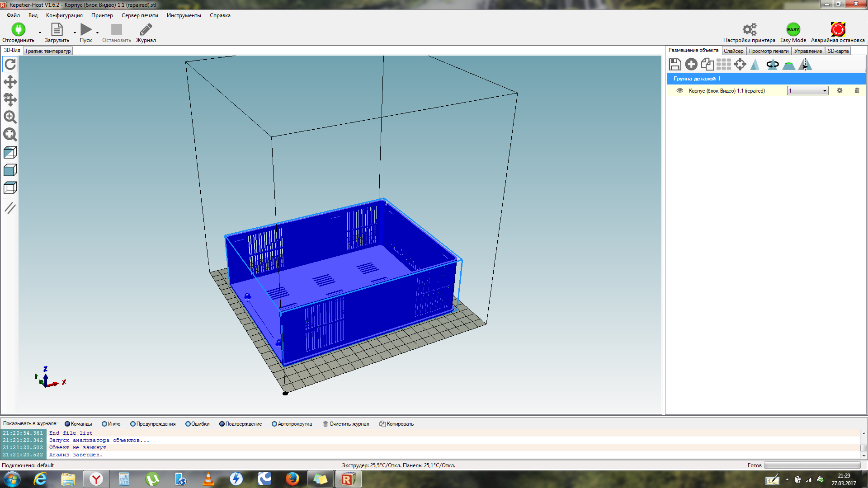Image resolution: width=868 pixels, height=488 pixels.
Task: Click the Очистить журнал button
Action: (346, 424)
